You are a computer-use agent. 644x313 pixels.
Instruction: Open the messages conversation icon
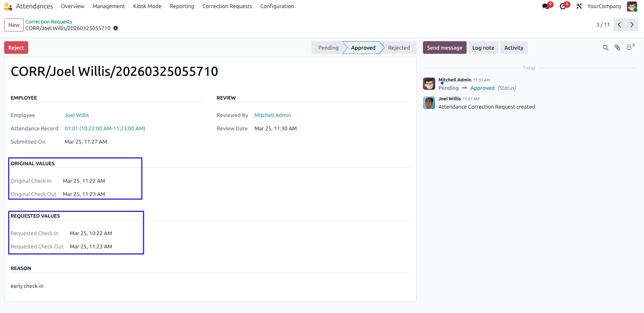[x=546, y=6]
